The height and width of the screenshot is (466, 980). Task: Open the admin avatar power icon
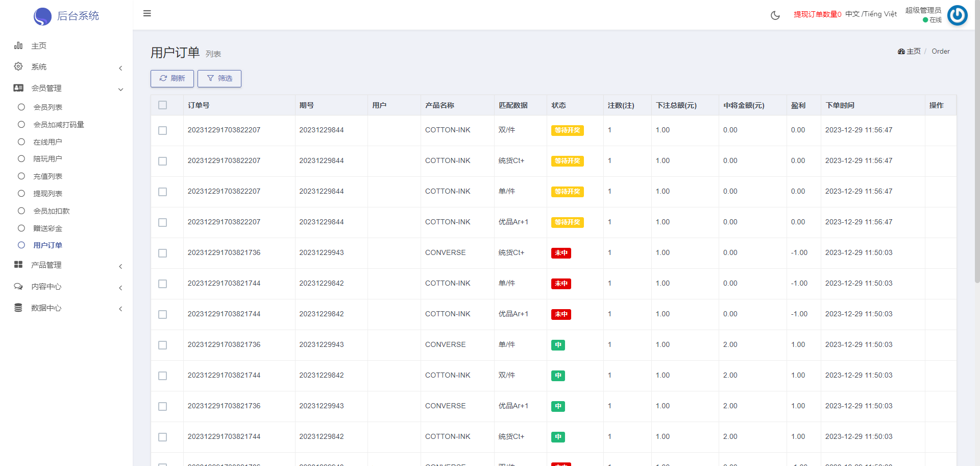pos(957,15)
